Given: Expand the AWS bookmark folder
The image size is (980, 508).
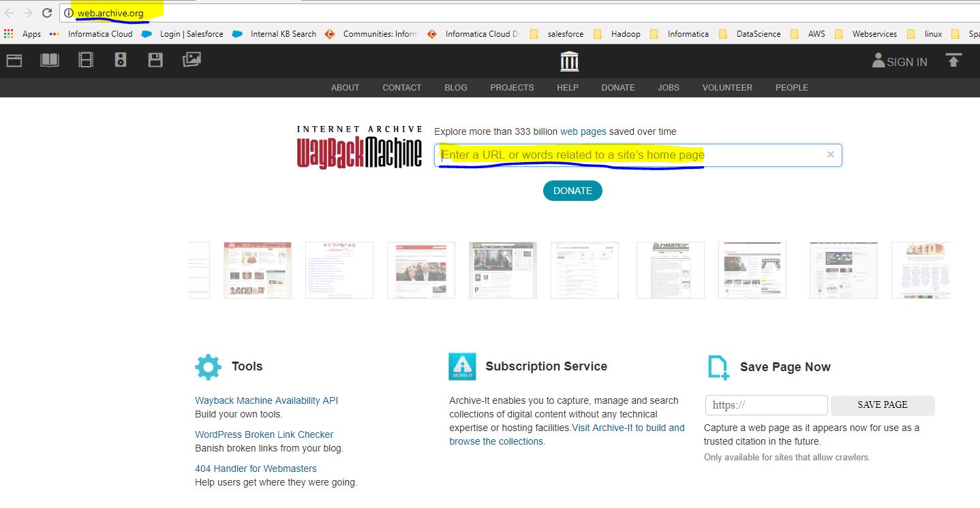Looking at the screenshot, I should pos(808,33).
